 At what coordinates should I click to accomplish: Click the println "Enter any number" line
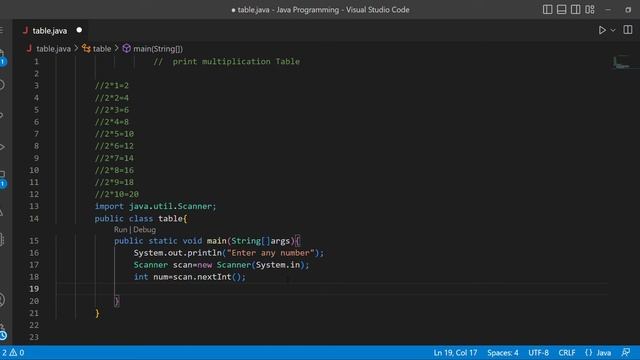coord(229,253)
